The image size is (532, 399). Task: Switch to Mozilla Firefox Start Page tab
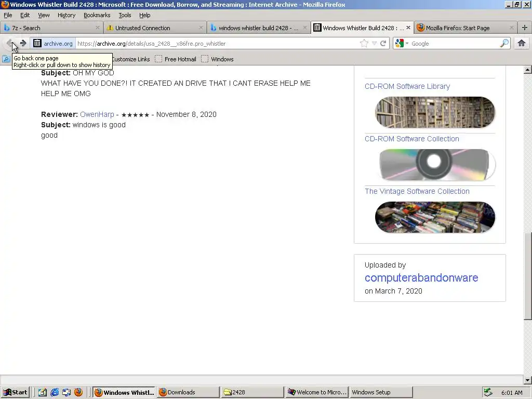pos(465,28)
